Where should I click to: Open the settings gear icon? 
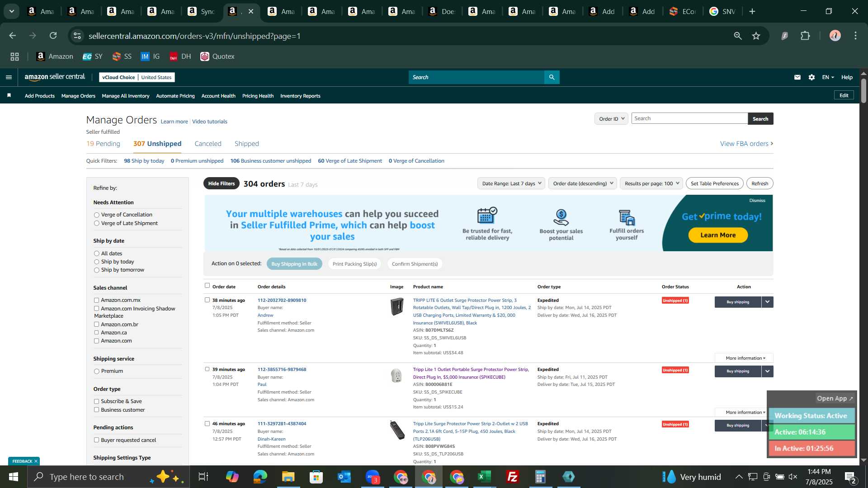[x=812, y=77]
